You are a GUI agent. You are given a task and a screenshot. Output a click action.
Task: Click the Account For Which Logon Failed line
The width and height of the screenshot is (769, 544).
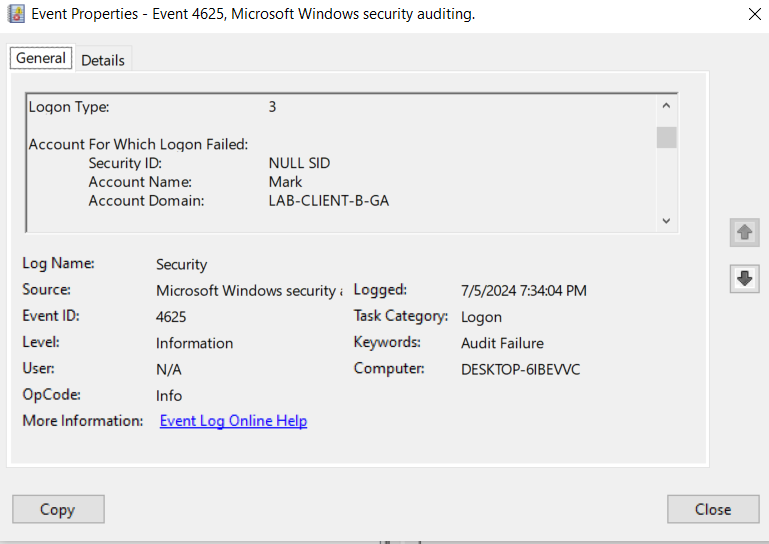point(138,145)
